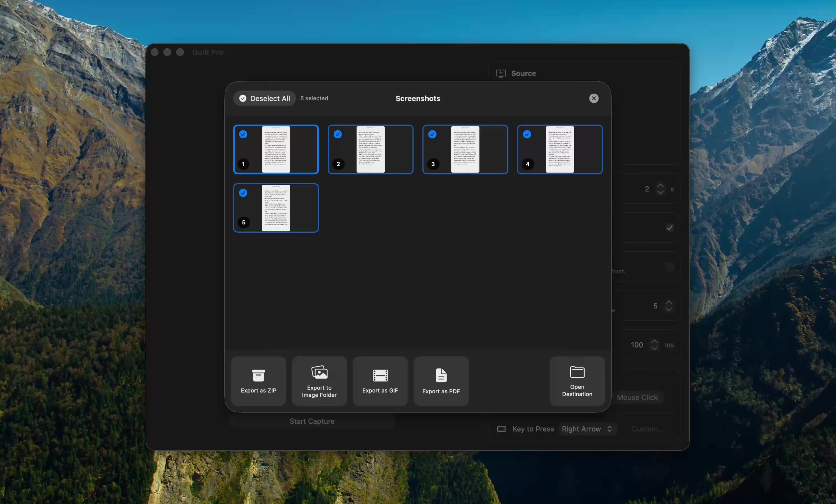The width and height of the screenshot is (836, 504).
Task: Click the Export as ZIP archive icon
Action: click(258, 375)
